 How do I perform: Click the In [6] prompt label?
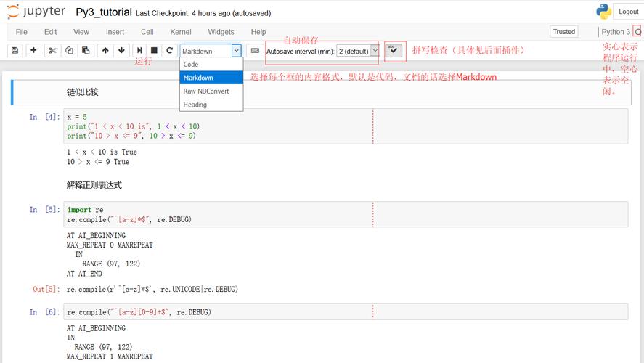tap(44, 312)
